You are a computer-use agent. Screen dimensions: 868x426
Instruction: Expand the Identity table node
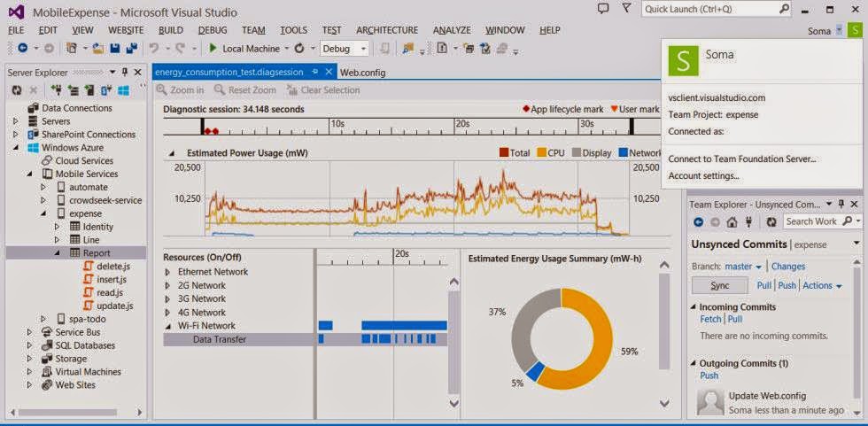point(57,226)
